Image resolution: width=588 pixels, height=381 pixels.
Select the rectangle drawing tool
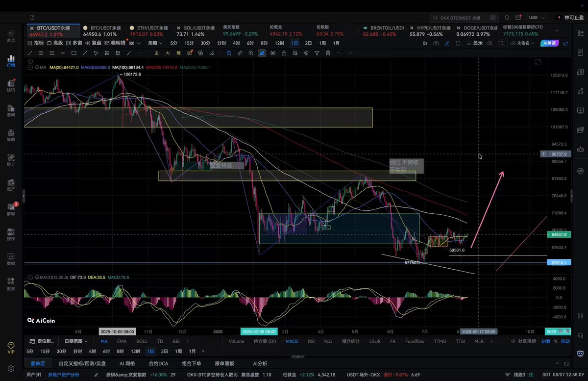pos(74,53)
